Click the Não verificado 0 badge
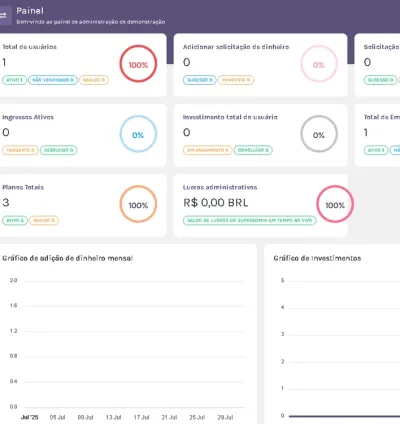This screenshot has height=424, width=400. click(x=53, y=80)
